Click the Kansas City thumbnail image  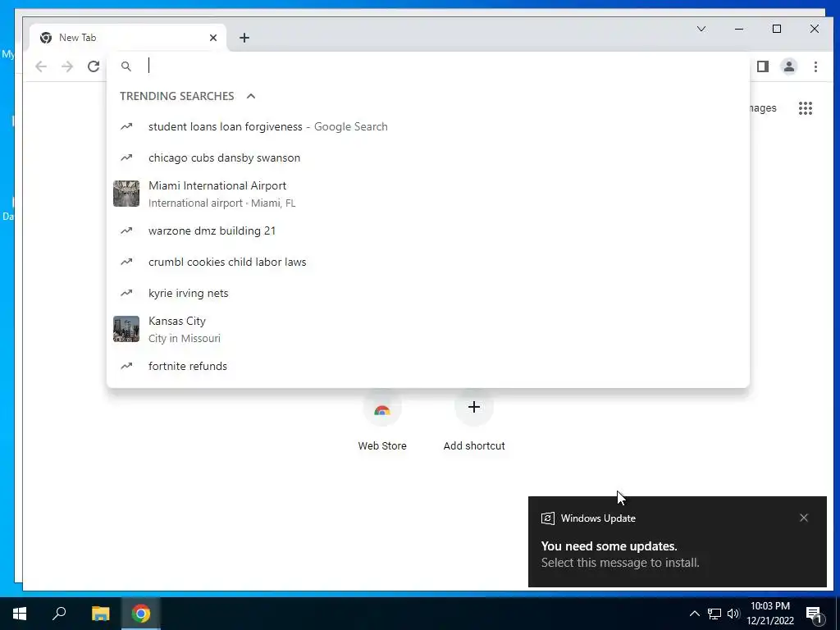(x=126, y=329)
